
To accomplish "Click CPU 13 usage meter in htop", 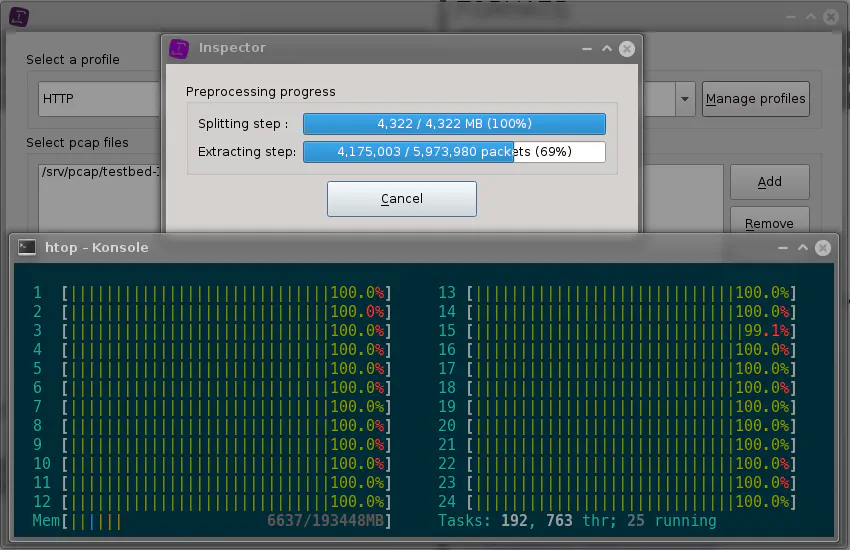I will tap(618, 293).
